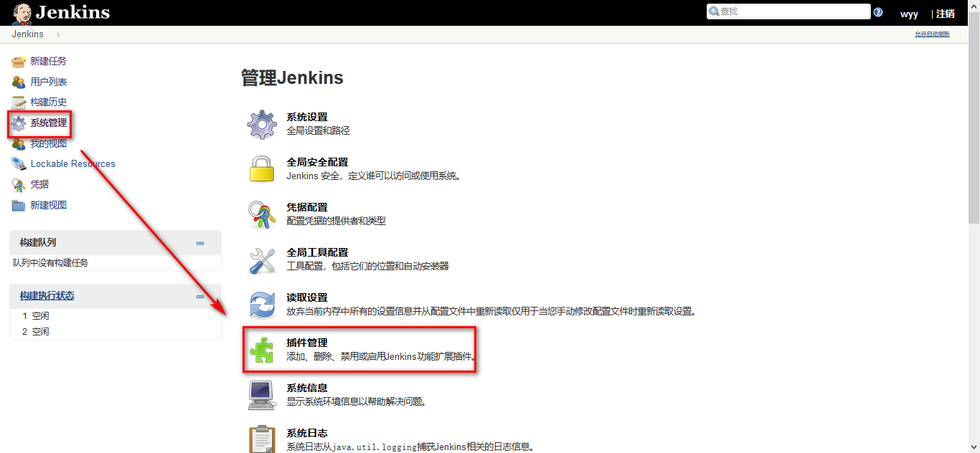The width and height of the screenshot is (980, 453).
Task: Click the 凭据 keys icon in sidebar
Action: (19, 184)
